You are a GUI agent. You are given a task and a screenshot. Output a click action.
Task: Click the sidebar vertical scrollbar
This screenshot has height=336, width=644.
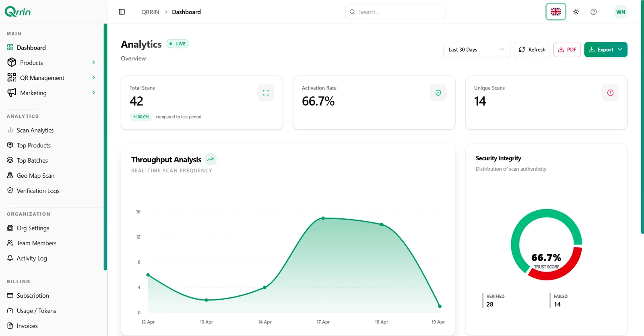pos(105,147)
